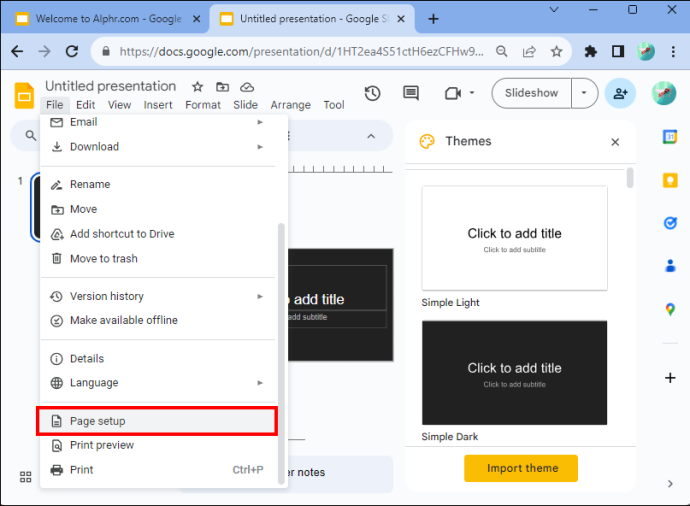
Task: Click the Themes panel scrollbar
Action: click(630, 178)
